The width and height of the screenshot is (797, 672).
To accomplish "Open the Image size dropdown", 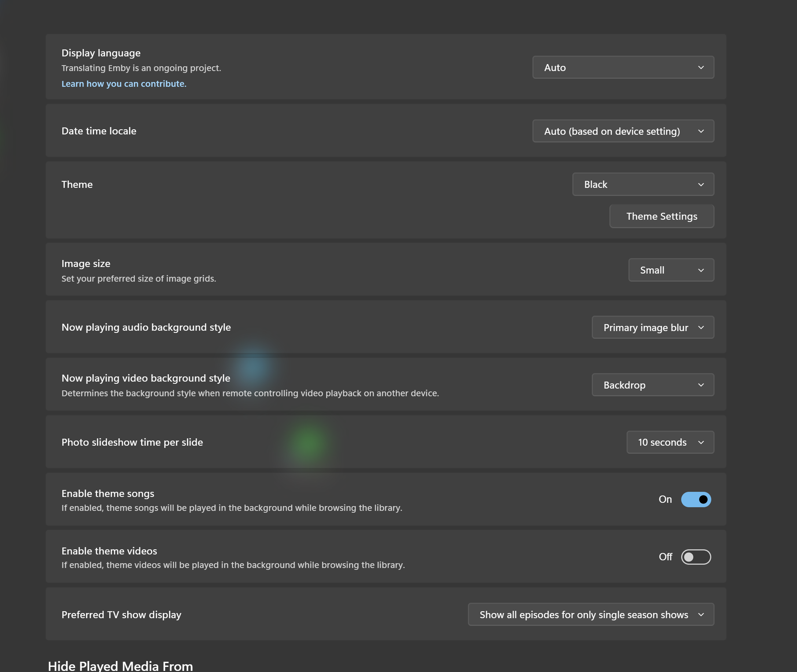I will 671,270.
